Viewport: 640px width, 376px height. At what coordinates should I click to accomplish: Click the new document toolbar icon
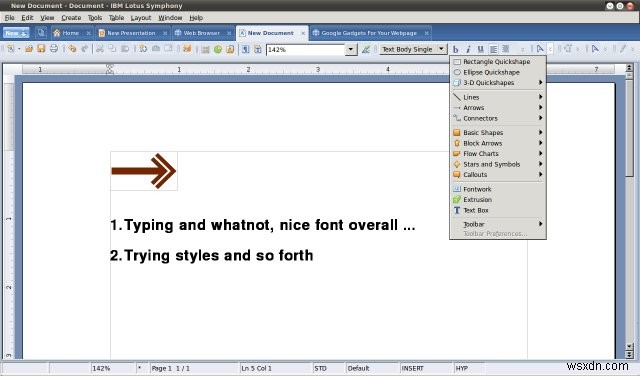11,49
